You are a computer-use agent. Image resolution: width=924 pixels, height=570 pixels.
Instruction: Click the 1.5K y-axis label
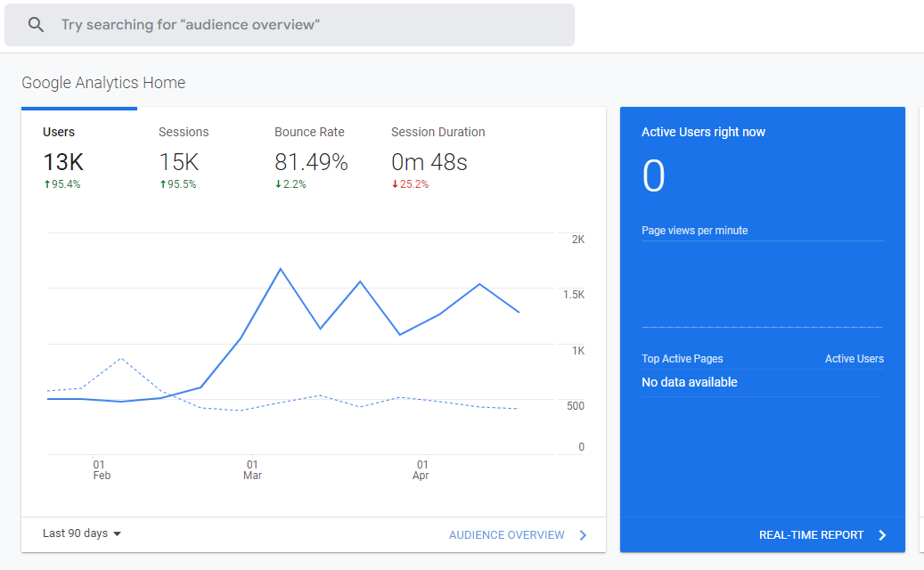(x=573, y=295)
